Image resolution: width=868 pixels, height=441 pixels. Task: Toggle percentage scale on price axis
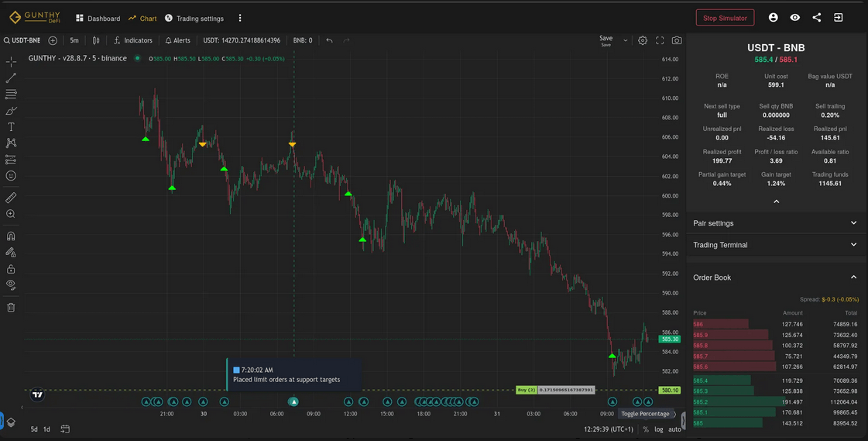646,429
